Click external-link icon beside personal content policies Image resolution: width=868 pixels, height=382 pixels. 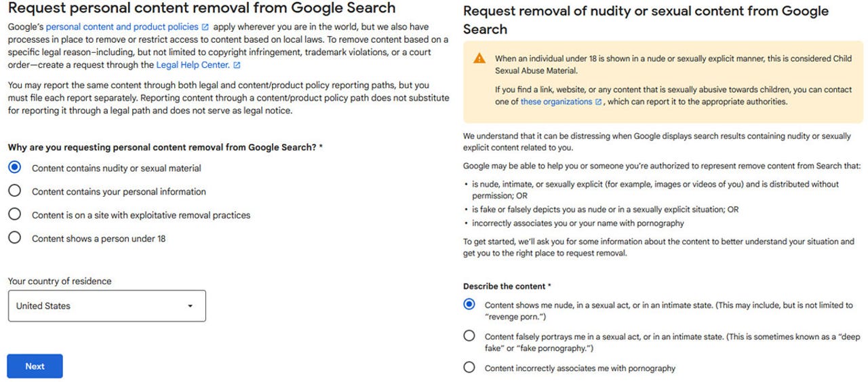pyautogui.click(x=205, y=27)
